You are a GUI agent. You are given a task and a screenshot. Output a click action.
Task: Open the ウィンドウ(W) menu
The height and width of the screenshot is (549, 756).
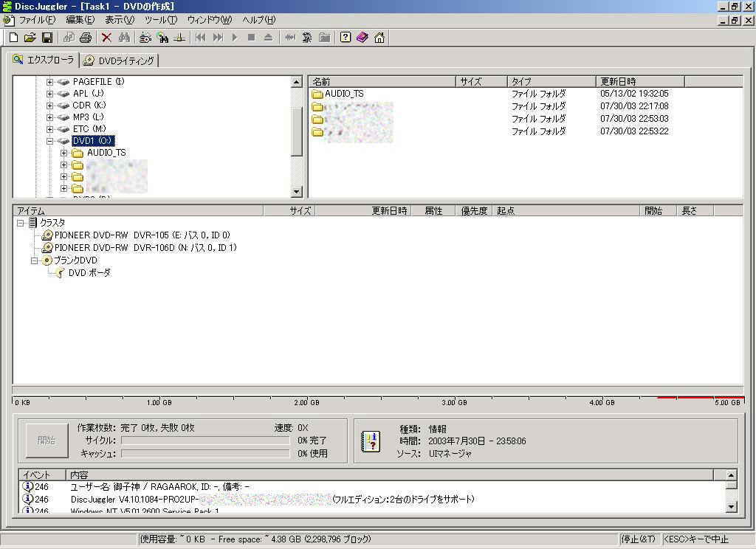click(x=209, y=20)
